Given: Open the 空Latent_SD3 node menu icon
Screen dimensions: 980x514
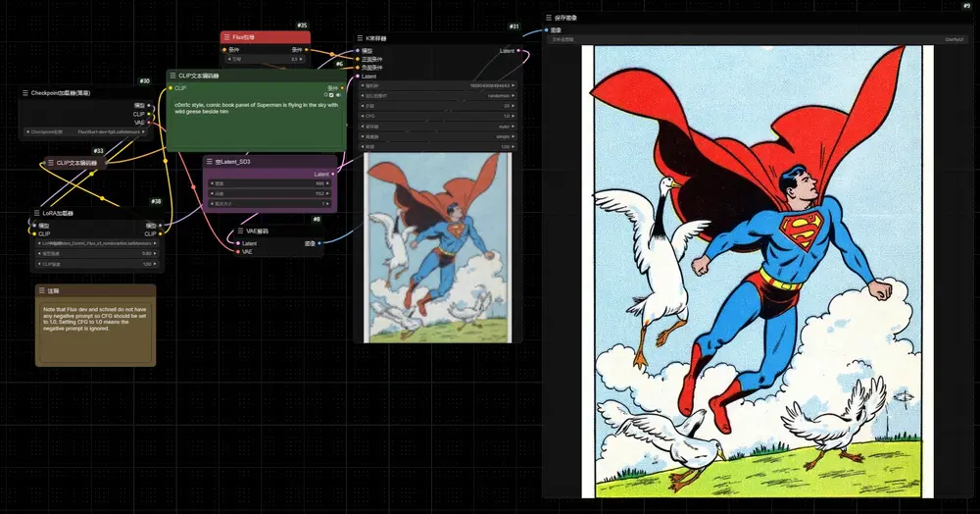Looking at the screenshot, I should click(x=210, y=161).
